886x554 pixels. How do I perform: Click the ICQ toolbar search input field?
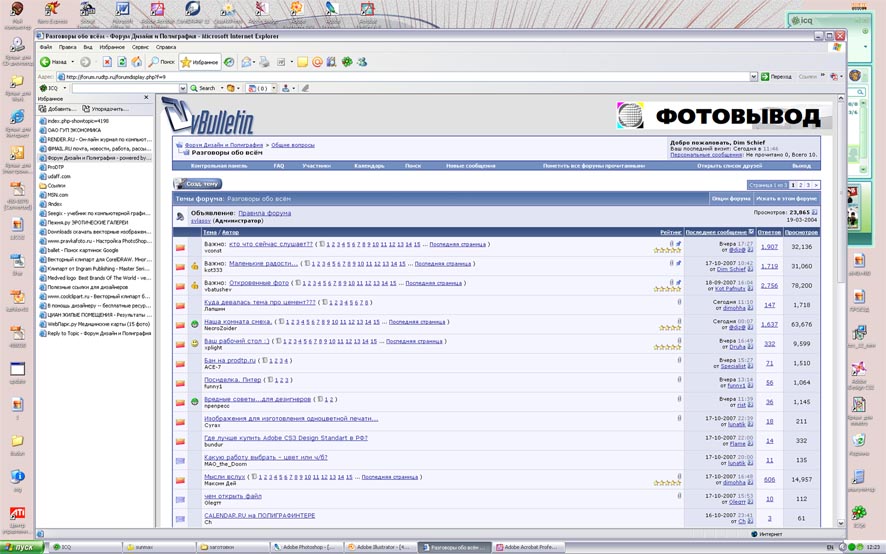pyautogui.click(x=125, y=88)
